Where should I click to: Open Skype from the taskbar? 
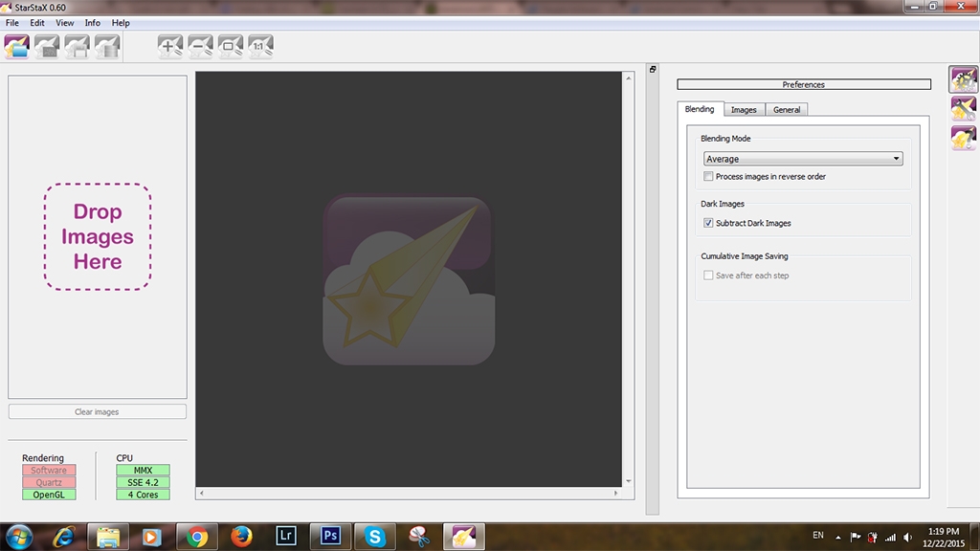pos(375,537)
